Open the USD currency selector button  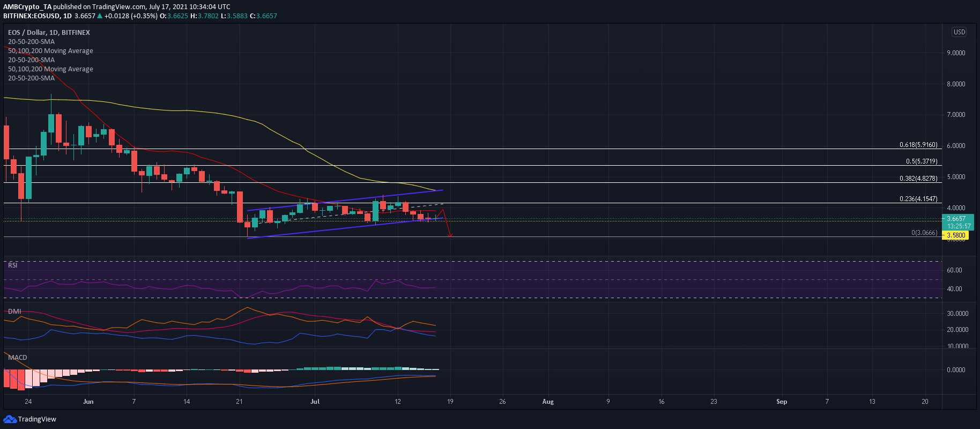click(x=959, y=32)
